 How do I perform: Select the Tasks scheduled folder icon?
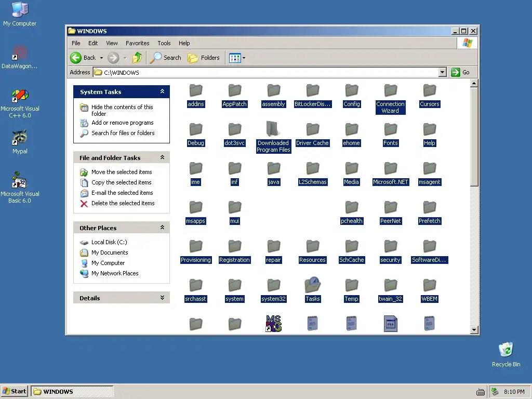(312, 285)
